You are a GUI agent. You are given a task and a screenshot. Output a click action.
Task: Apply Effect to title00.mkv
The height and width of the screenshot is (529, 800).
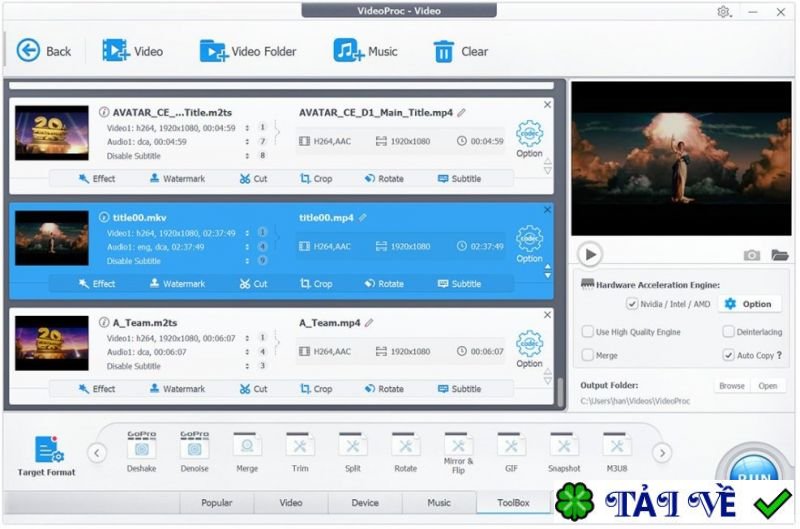[97, 284]
